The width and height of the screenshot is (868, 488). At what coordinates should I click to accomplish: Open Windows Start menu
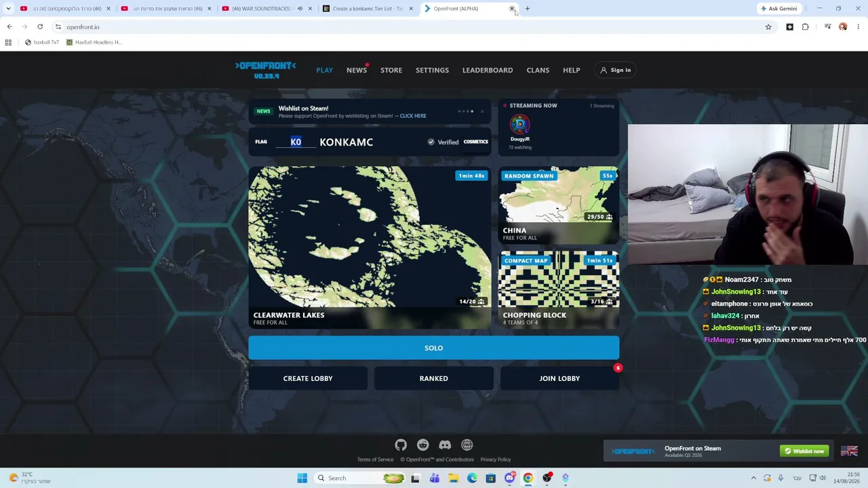click(x=302, y=478)
